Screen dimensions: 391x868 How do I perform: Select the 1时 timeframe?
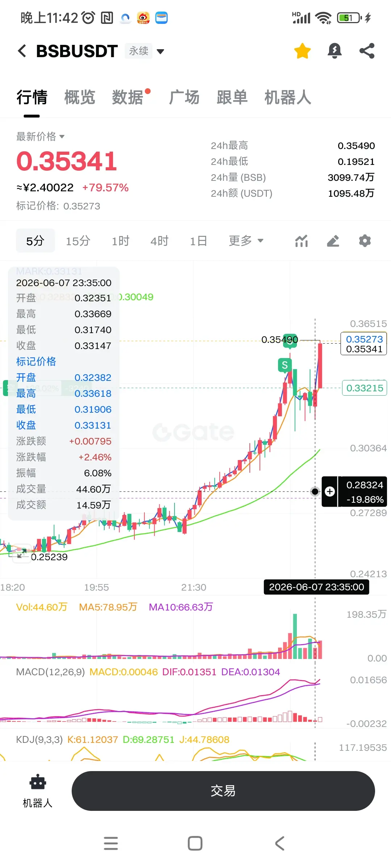121,241
